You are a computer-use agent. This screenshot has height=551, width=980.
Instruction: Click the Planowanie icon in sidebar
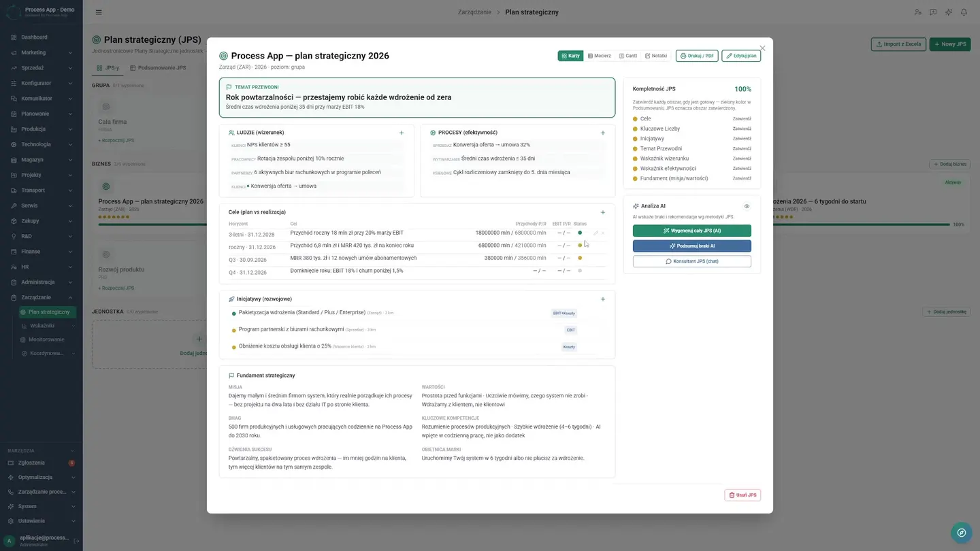[14, 114]
